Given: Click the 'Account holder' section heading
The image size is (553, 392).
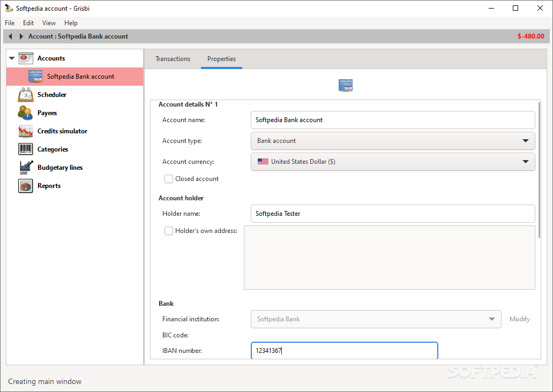Looking at the screenshot, I should pyautogui.click(x=181, y=198).
